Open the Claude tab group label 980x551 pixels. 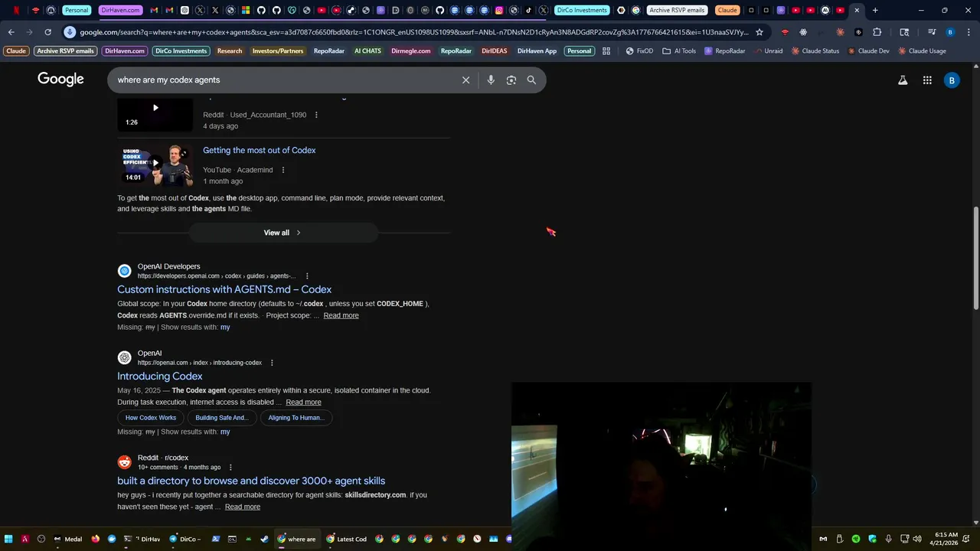click(x=727, y=10)
